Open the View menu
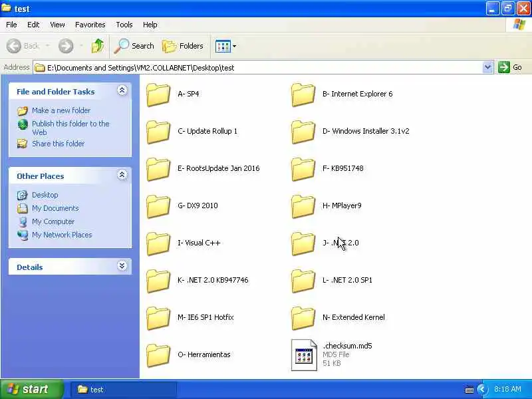The height and width of the screenshot is (399, 532). coord(57,25)
